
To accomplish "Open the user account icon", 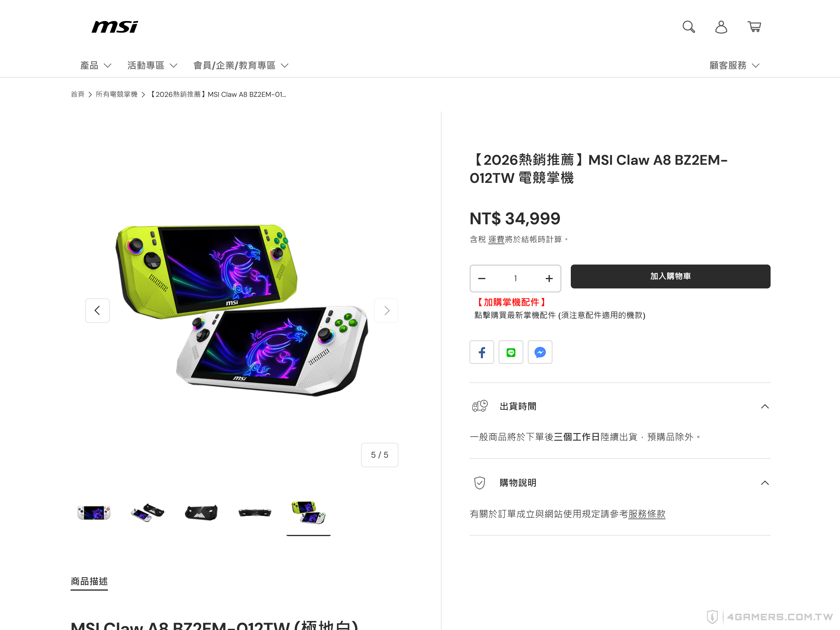I will pyautogui.click(x=721, y=27).
